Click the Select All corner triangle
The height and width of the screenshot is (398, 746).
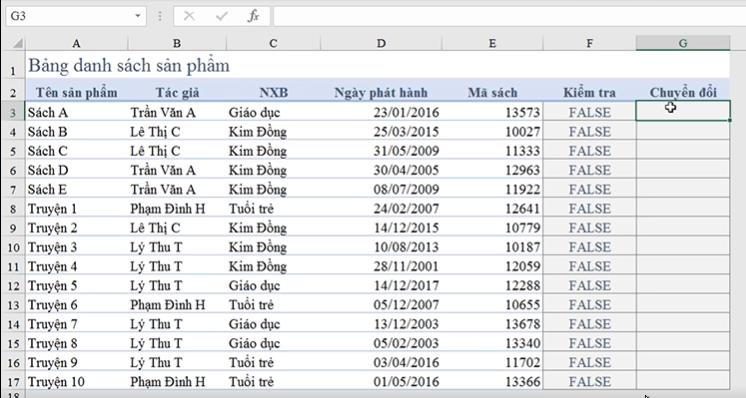click(18, 44)
